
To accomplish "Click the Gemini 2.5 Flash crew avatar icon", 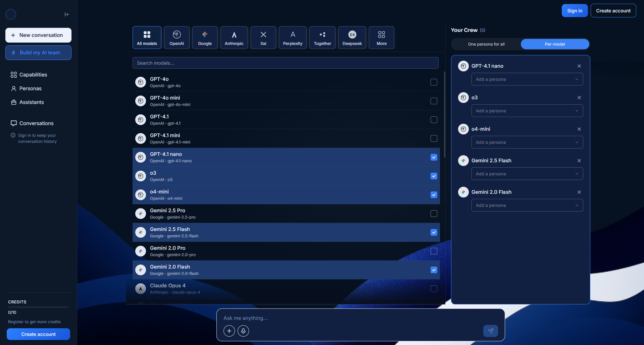I will 463,161.
